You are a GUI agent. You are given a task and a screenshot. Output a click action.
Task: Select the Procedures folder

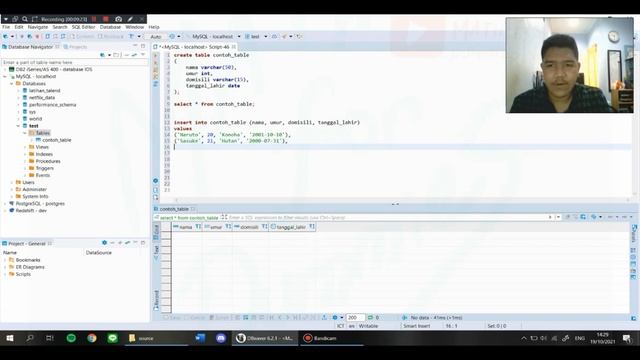click(48, 161)
